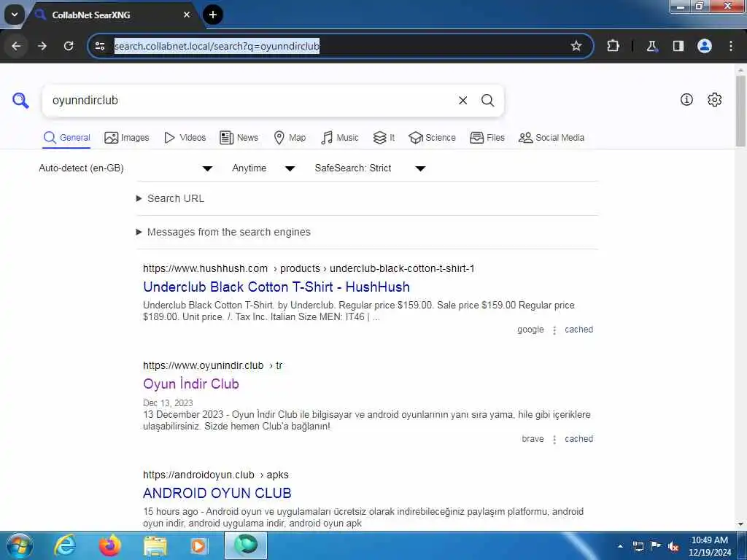Open the SafeSearch: Strict dropdown

click(x=370, y=168)
